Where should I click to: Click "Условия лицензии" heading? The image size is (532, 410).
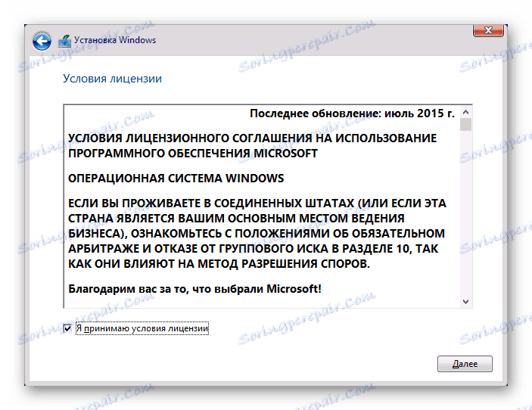[112, 79]
